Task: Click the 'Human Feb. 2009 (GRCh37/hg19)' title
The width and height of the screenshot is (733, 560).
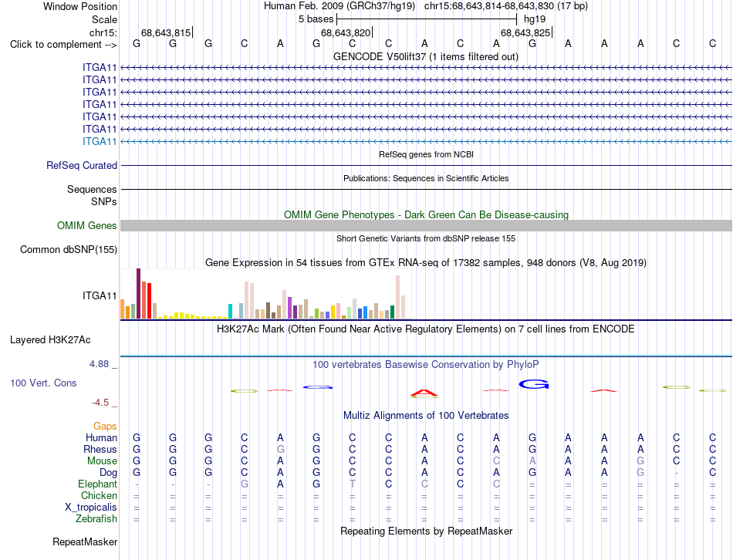Action: pyautogui.click(x=339, y=6)
